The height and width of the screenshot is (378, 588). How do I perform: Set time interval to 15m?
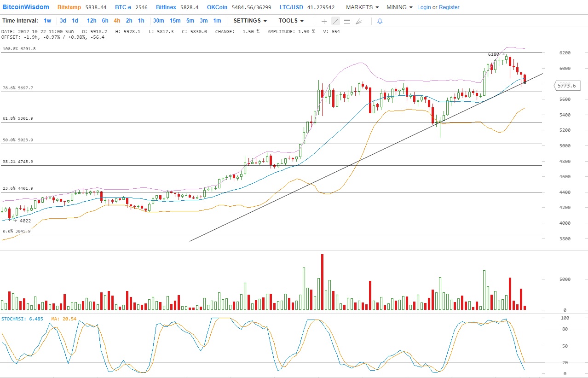pos(175,21)
